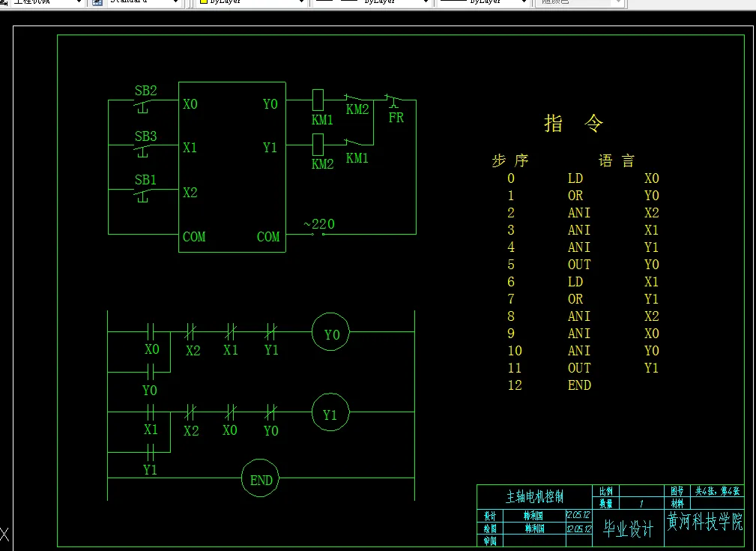Open the Standard style dropdown
The image size is (756, 551).
[143, 2]
